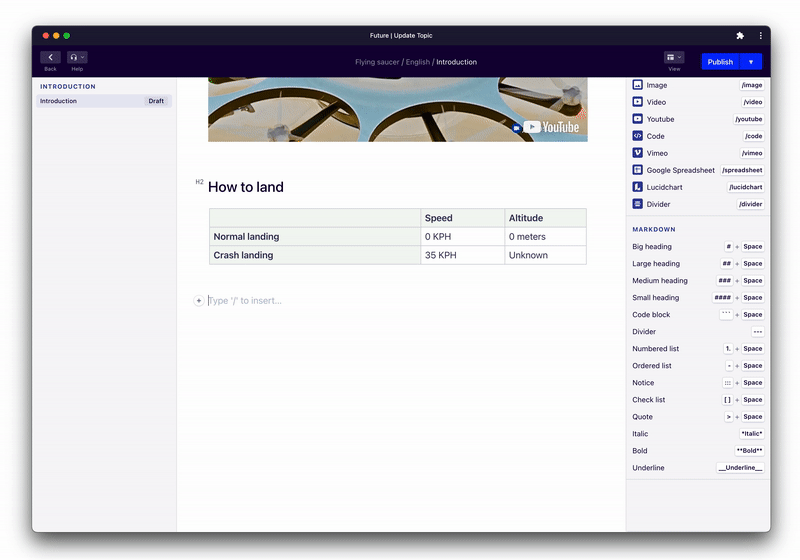Insert a Youtube block icon
The height and width of the screenshot is (560, 800).
pyautogui.click(x=637, y=119)
